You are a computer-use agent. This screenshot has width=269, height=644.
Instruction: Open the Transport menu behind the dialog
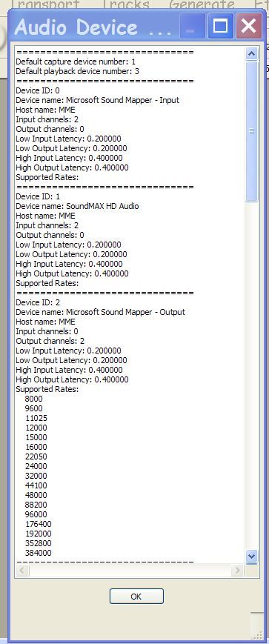(44, 4)
